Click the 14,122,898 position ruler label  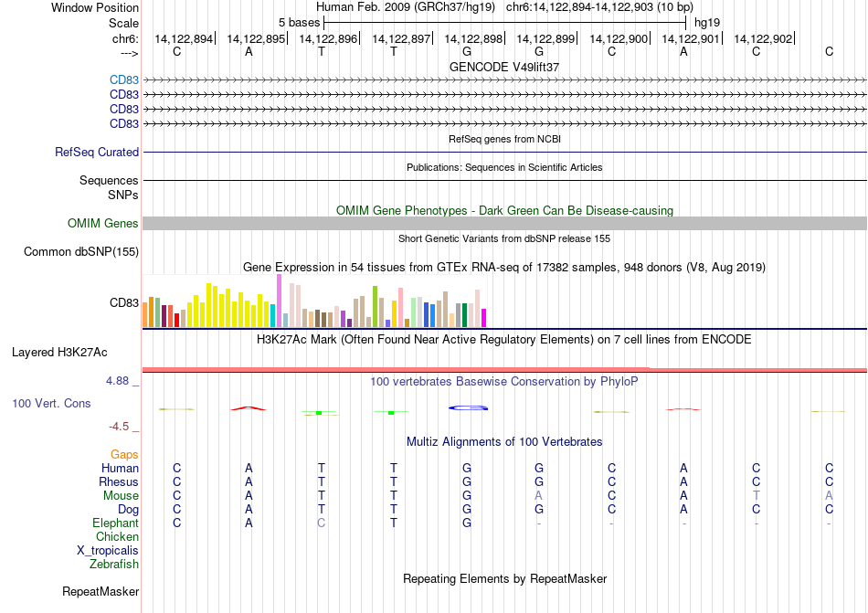point(473,38)
